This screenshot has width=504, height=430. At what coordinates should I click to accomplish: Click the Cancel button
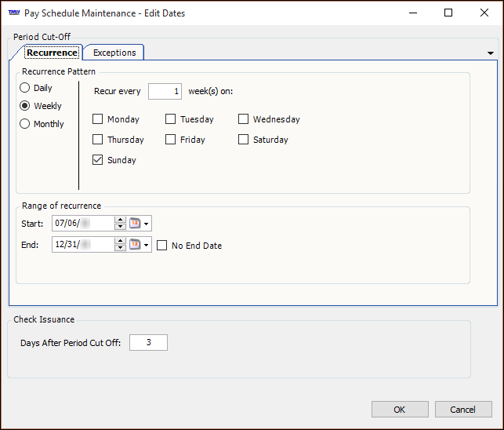tap(462, 409)
